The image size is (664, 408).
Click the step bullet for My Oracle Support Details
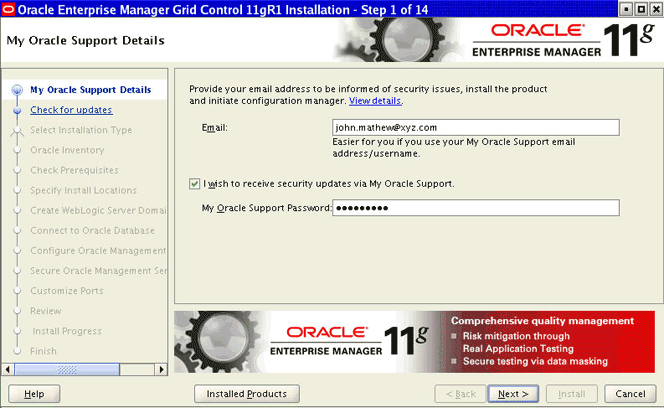[17, 90]
